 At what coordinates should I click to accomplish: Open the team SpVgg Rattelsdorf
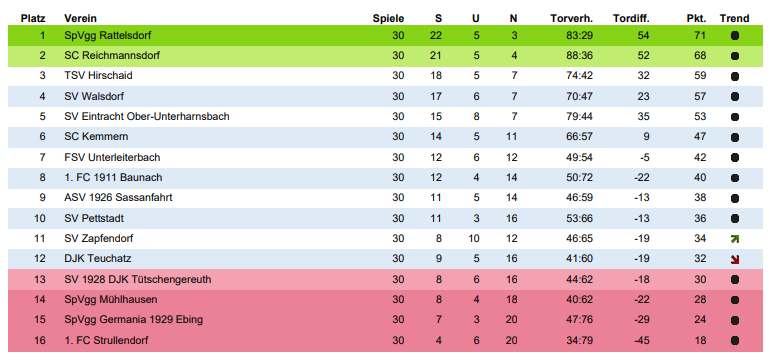(x=108, y=35)
